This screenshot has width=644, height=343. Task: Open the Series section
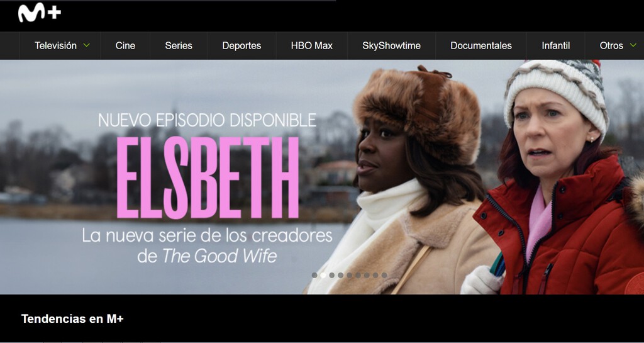[179, 45]
